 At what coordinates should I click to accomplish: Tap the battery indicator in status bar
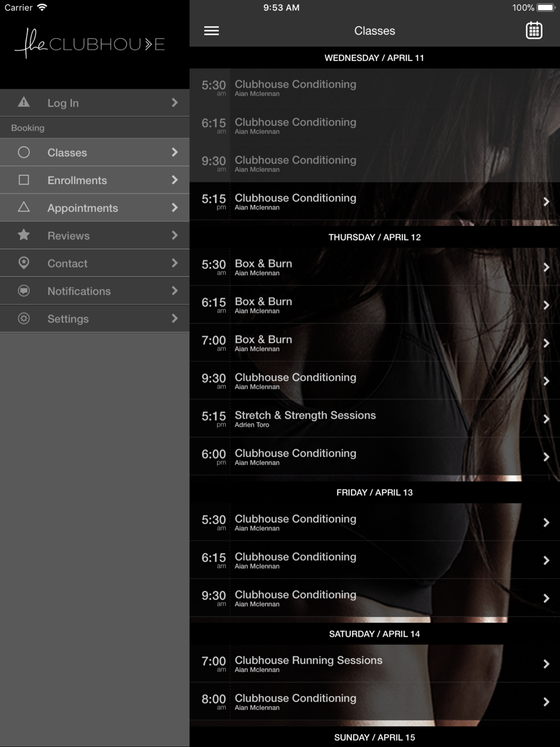pyautogui.click(x=546, y=8)
